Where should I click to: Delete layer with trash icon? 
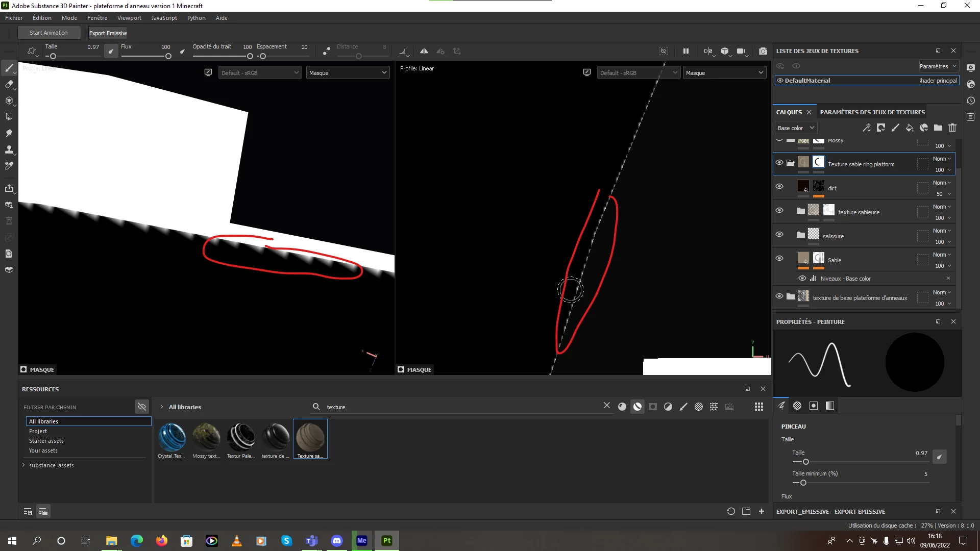952,128
